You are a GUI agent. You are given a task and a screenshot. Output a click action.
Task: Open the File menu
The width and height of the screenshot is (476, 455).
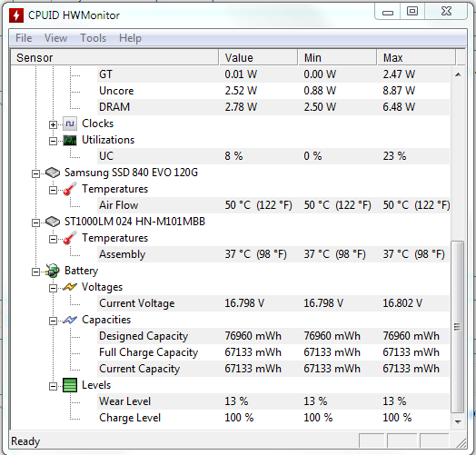pyautogui.click(x=24, y=38)
